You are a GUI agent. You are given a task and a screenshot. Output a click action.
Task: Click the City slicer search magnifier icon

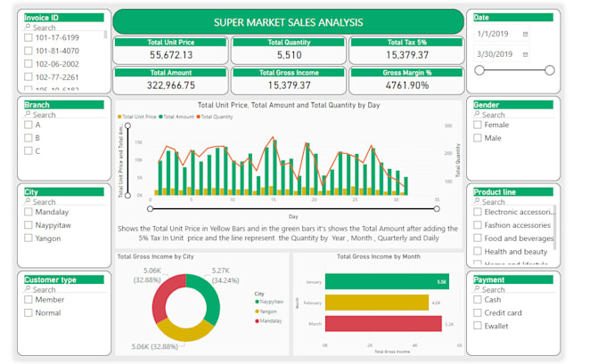28,201
